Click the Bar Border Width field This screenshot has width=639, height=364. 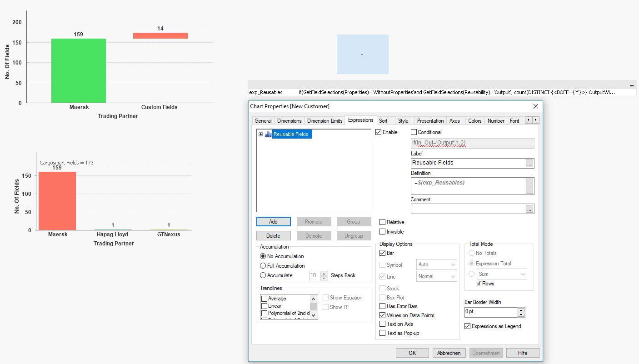(x=491, y=312)
